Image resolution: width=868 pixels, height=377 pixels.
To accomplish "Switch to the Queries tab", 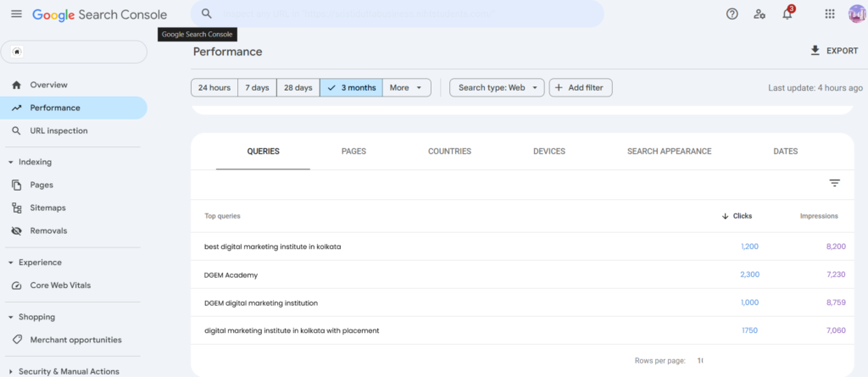I will 263,151.
